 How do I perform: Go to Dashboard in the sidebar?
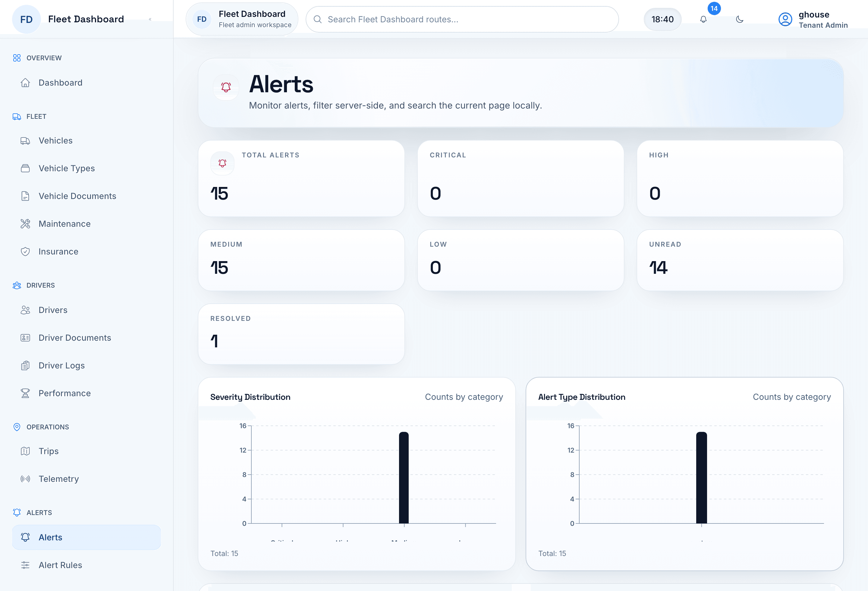pos(86,83)
